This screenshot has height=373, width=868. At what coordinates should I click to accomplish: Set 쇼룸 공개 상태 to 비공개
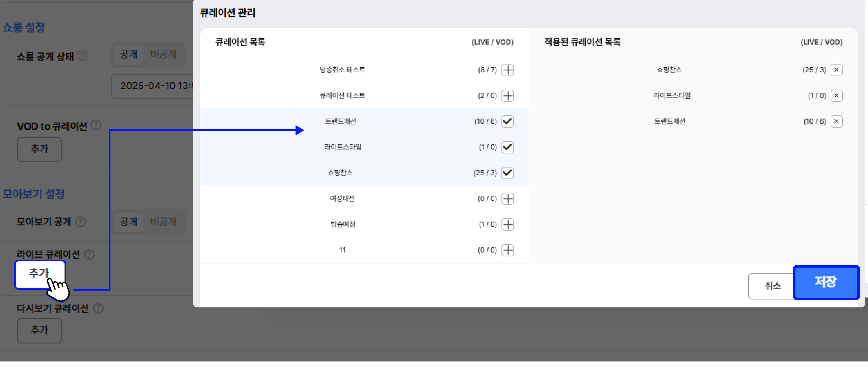point(163,54)
